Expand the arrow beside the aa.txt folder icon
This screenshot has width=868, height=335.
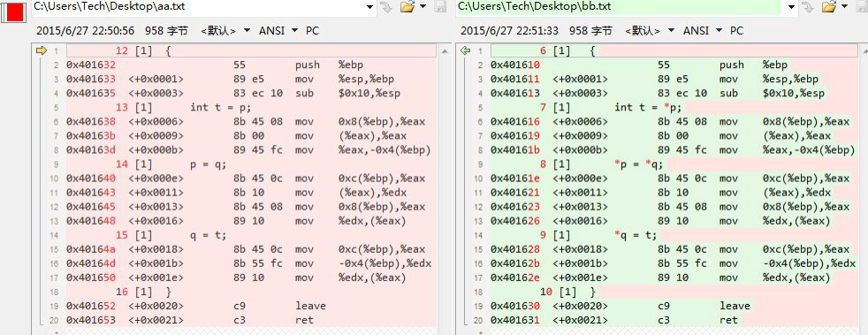point(423,7)
